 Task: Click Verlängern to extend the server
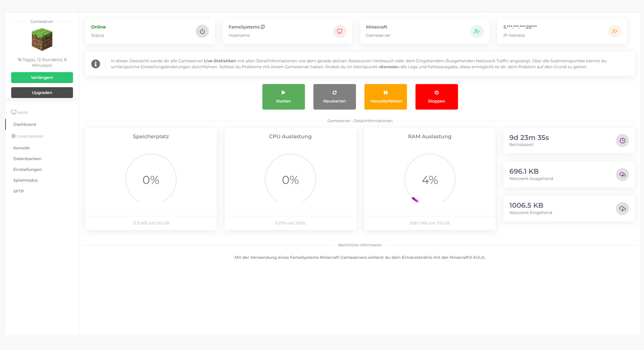[x=42, y=78]
